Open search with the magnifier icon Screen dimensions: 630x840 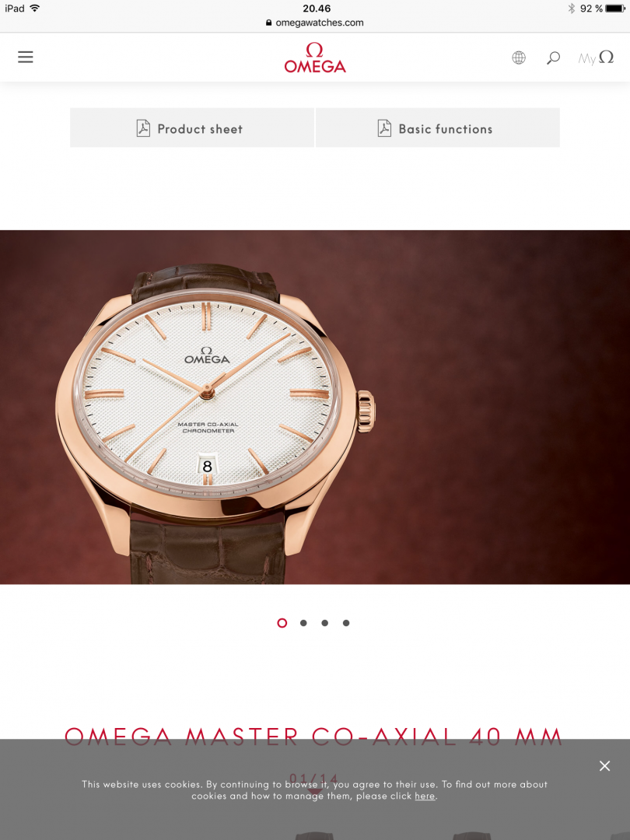(553, 58)
